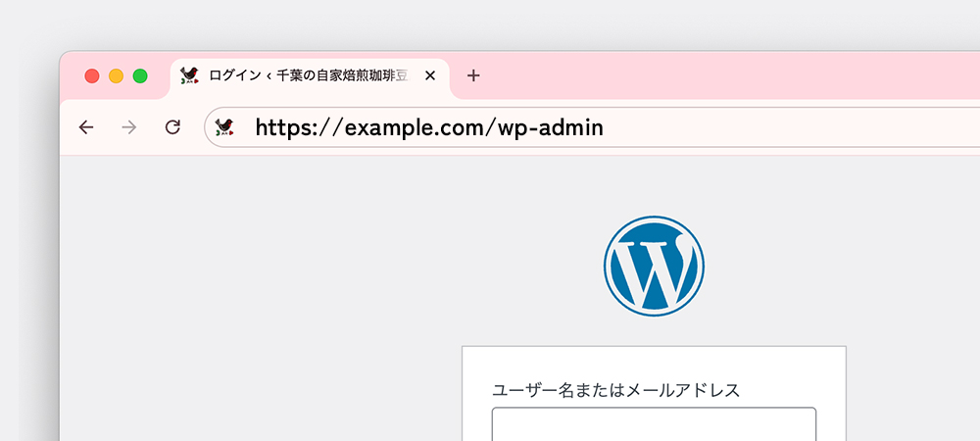Click the ユーザー名またはメールアドレス label

(616, 390)
